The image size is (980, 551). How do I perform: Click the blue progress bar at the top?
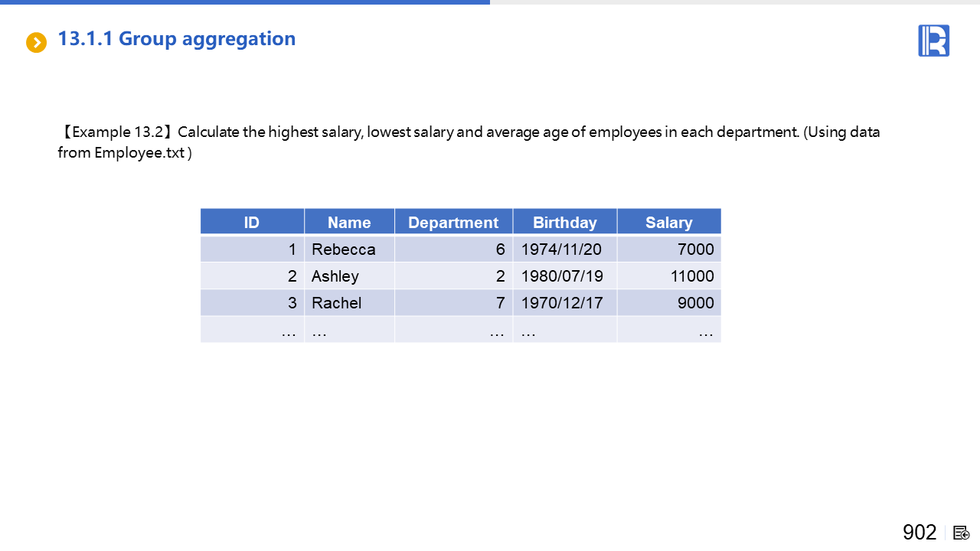point(245,2)
